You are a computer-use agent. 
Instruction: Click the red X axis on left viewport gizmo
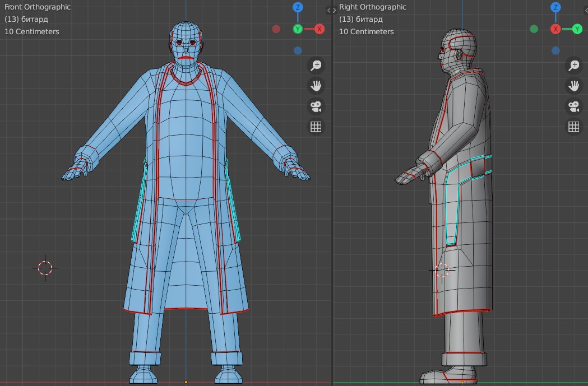[320, 29]
